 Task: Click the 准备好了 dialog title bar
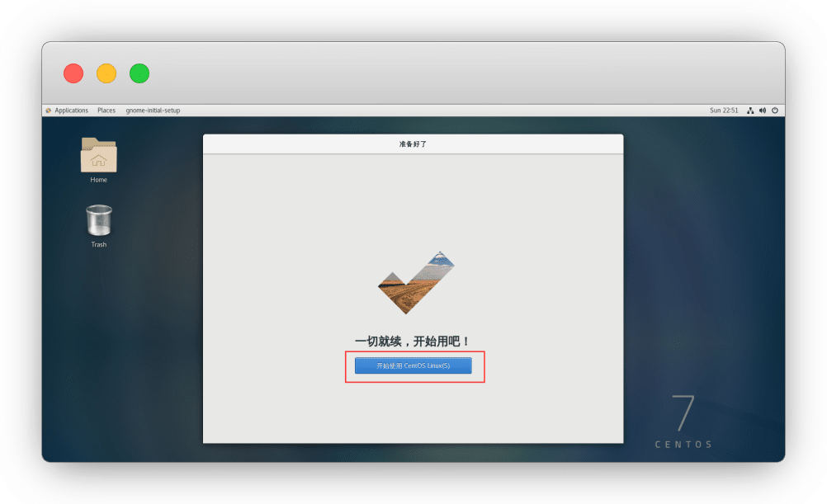click(x=413, y=144)
